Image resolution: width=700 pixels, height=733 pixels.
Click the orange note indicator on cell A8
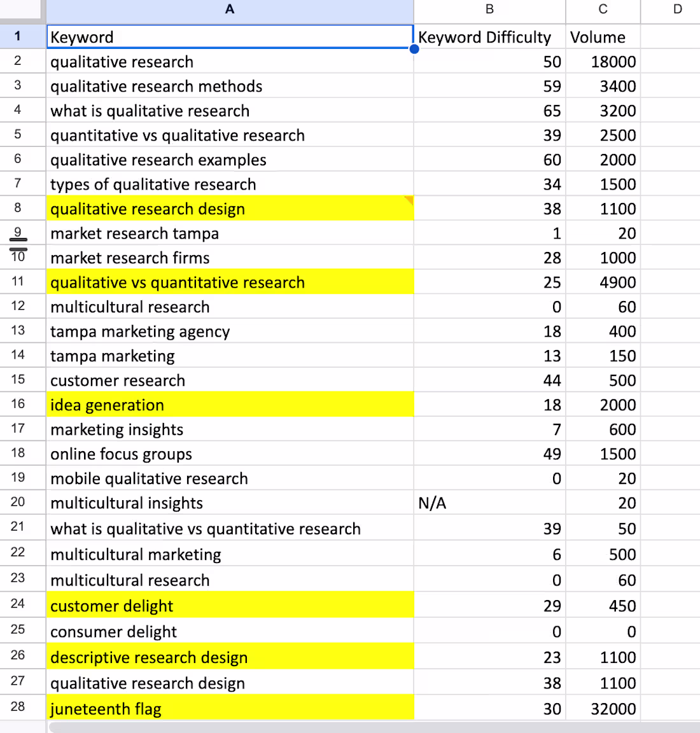pos(411,199)
